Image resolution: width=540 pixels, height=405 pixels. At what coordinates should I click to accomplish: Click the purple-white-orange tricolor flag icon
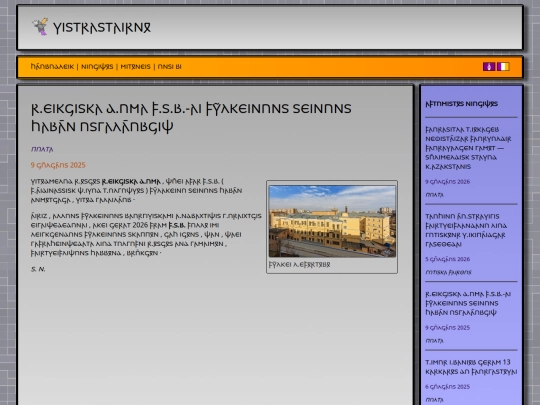503,66
